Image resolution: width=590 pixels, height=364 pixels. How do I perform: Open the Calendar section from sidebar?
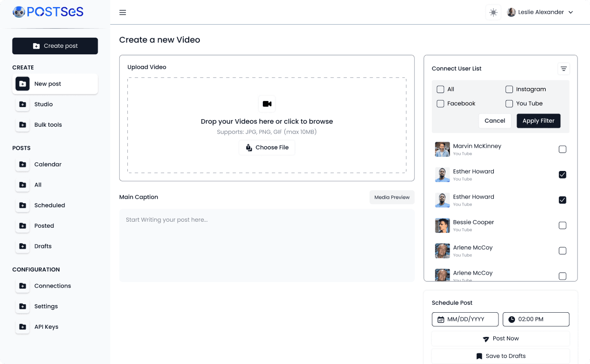pos(23,164)
